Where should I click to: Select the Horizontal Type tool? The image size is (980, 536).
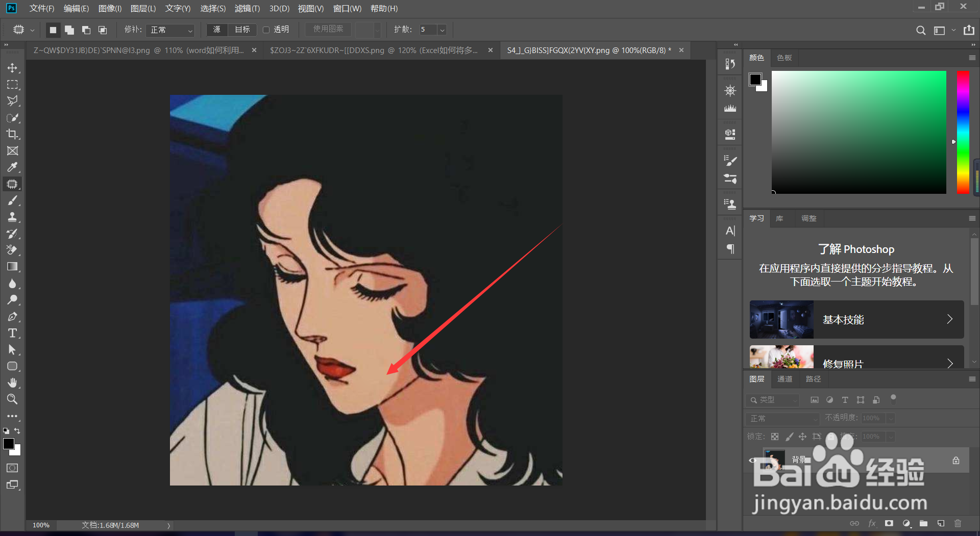[12, 333]
